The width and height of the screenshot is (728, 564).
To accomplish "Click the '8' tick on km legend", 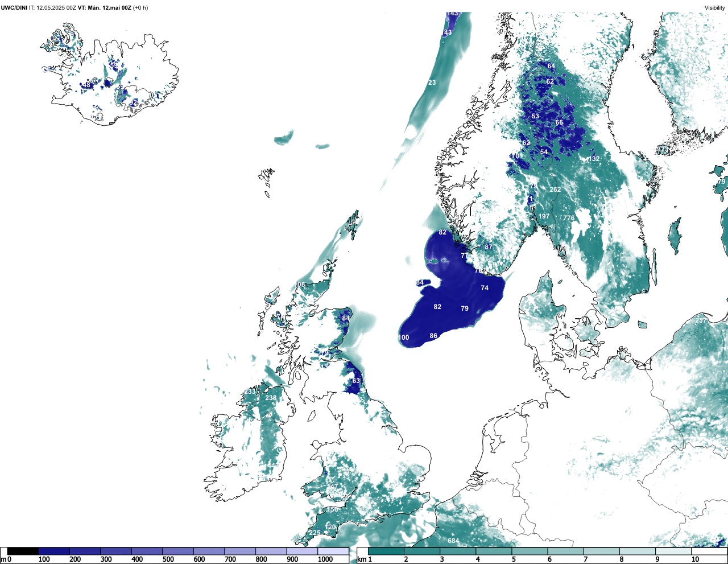I will [x=622, y=559].
